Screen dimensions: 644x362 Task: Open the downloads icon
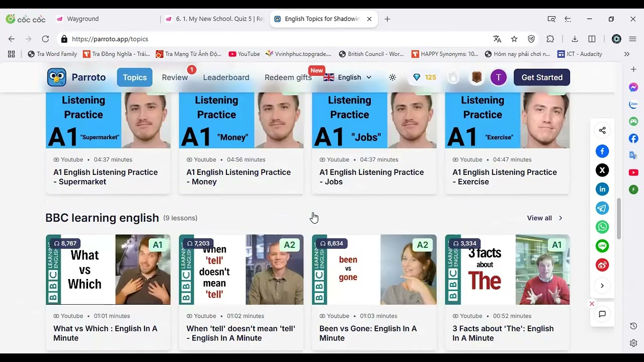pyautogui.click(x=575, y=39)
